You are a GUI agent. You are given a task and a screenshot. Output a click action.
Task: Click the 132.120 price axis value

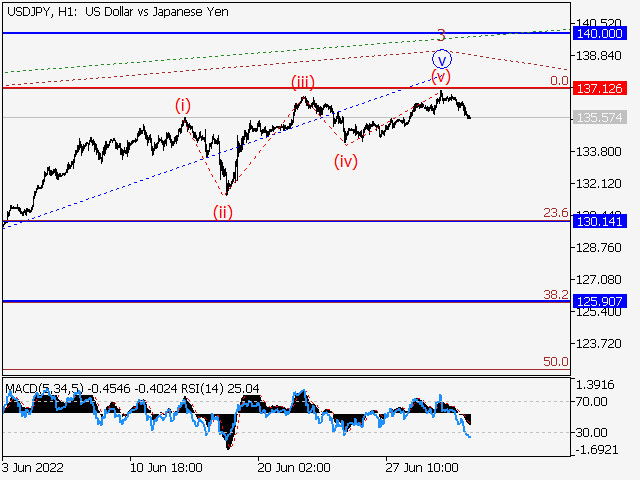[x=598, y=184]
